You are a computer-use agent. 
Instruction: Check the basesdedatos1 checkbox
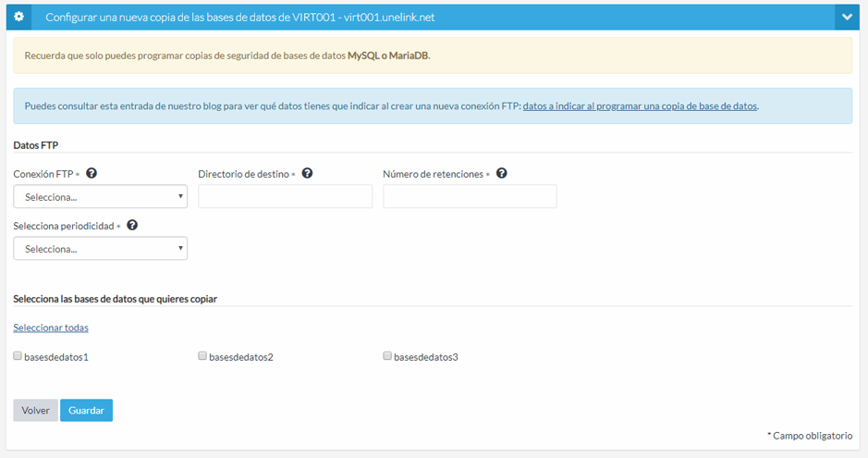point(18,355)
